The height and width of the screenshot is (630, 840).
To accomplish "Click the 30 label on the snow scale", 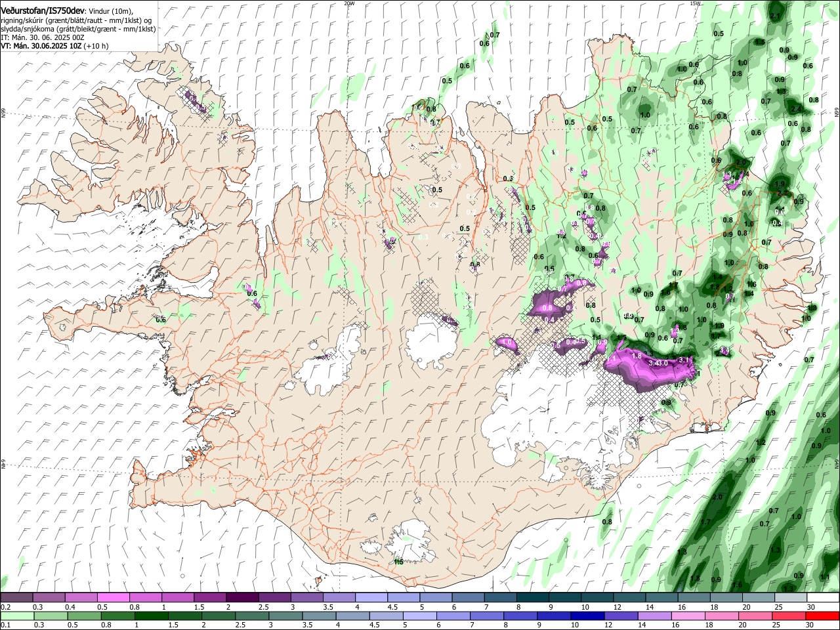I will pyautogui.click(x=810, y=607).
